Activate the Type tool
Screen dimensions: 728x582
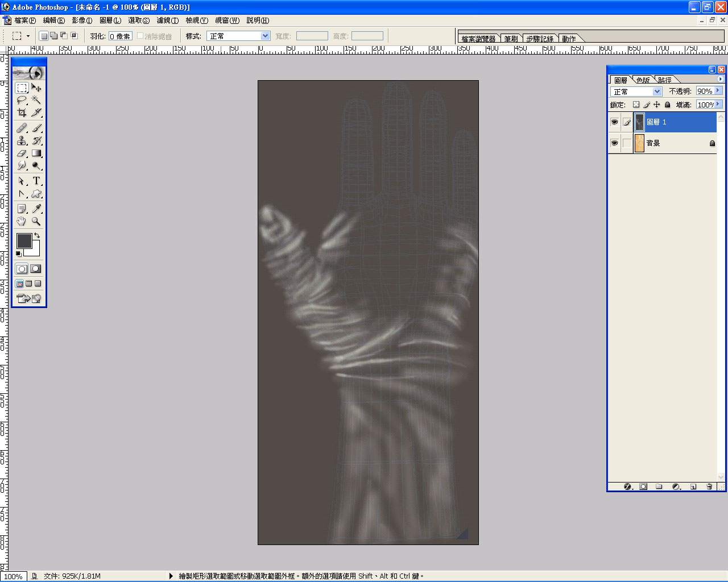tap(36, 181)
